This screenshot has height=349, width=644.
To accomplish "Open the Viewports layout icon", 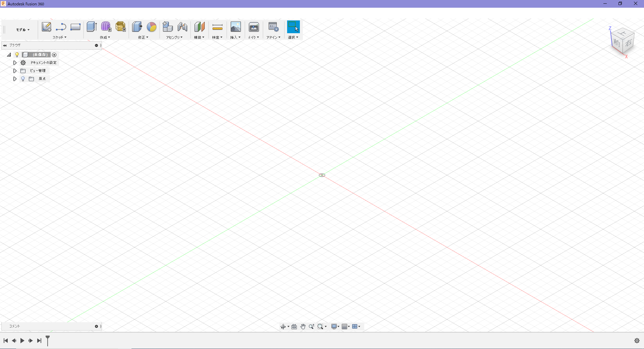I will (355, 327).
